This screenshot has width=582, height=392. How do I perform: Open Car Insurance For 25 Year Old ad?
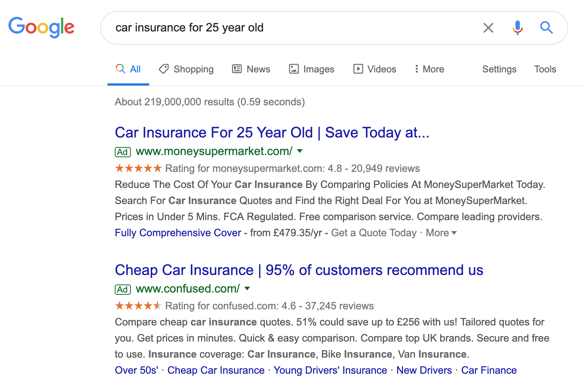tap(272, 132)
